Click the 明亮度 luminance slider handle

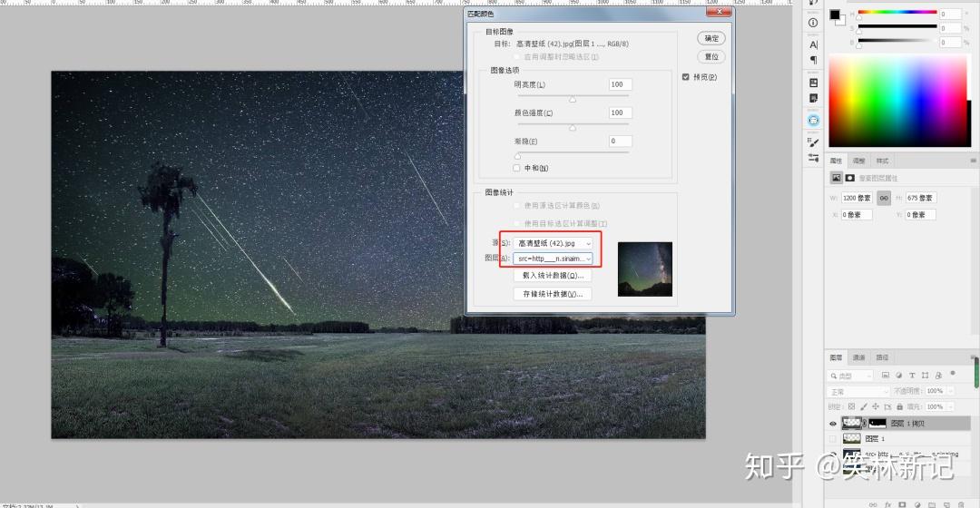pos(573,100)
